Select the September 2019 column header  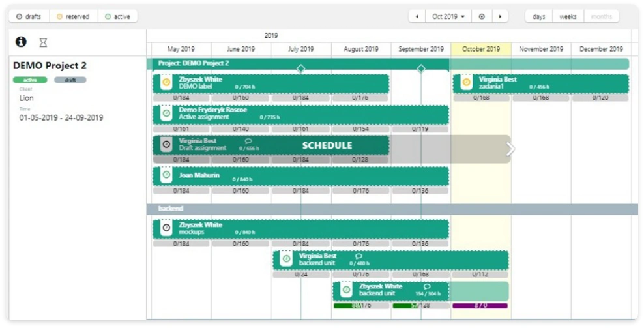click(x=421, y=49)
